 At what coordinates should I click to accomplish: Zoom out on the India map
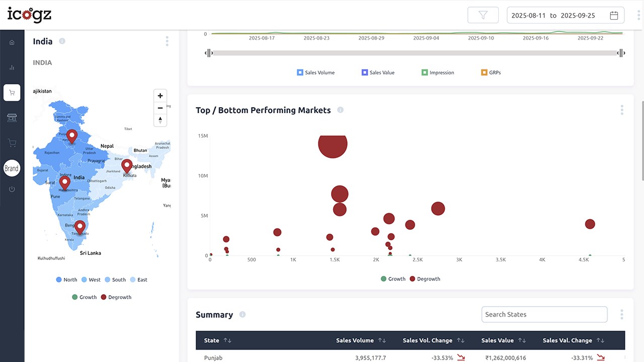click(x=160, y=108)
